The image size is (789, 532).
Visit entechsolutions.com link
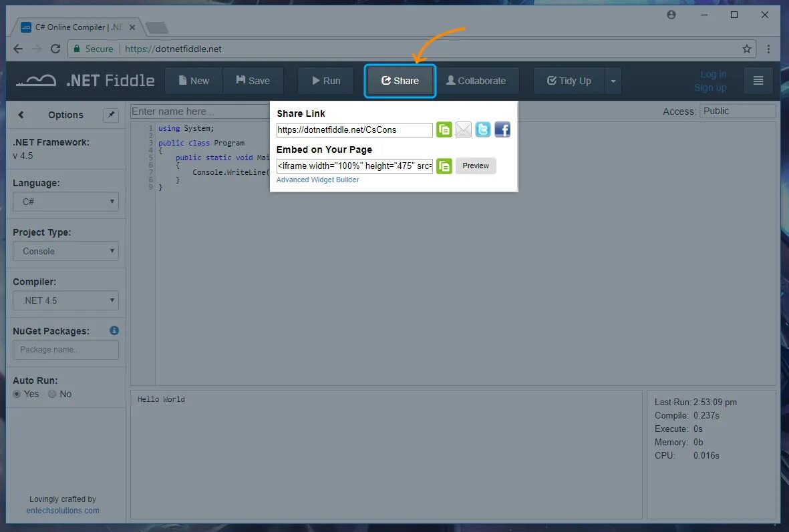coord(63,511)
